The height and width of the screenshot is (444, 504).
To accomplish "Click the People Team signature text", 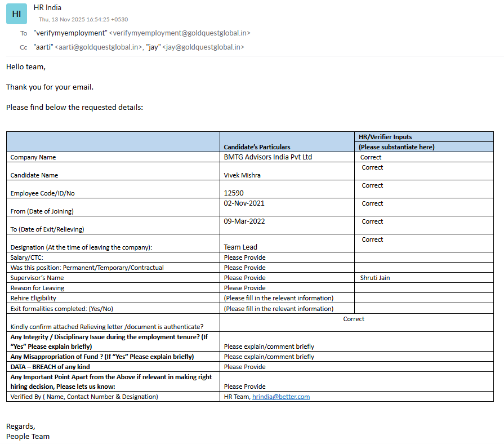I will coord(28,436).
